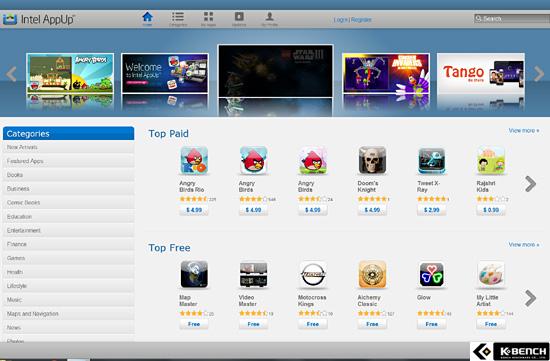Expand more Top Paid apps with right chevron
550x361 pixels.
tap(530, 184)
